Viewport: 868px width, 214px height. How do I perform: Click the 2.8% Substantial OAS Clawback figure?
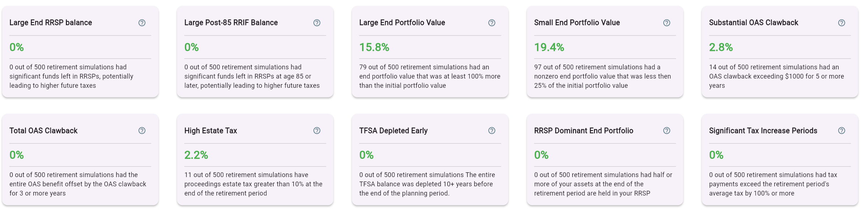721,47
